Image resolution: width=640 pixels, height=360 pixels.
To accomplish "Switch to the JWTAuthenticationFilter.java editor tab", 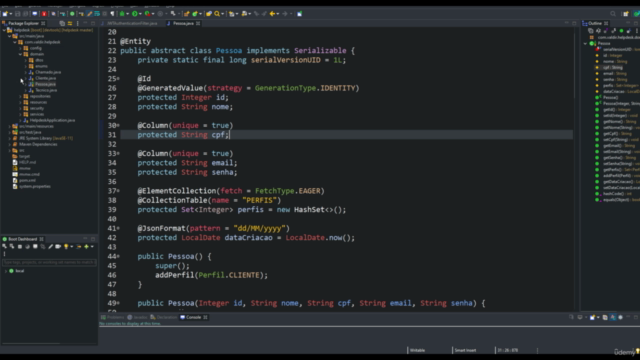I will (131, 23).
